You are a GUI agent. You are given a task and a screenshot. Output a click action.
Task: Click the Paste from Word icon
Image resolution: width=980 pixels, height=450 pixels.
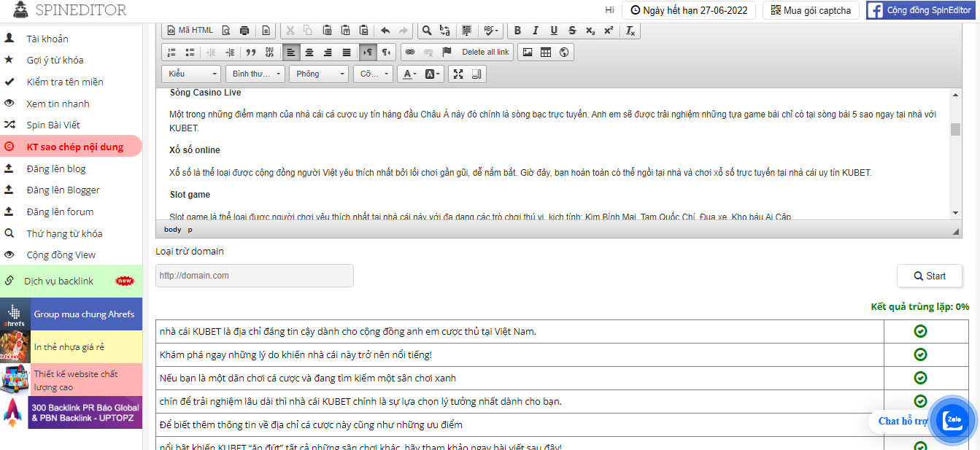(363, 31)
